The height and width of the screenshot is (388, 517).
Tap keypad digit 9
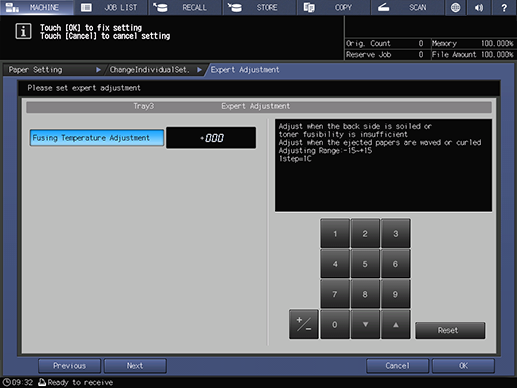click(395, 294)
